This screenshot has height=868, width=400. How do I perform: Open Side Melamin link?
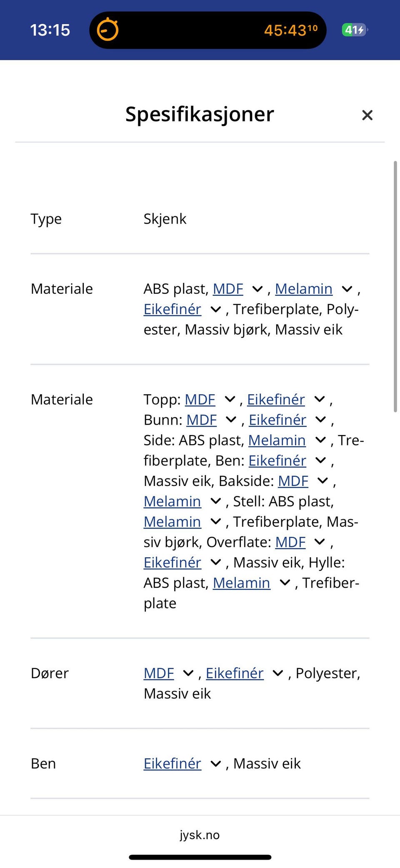[x=277, y=440]
